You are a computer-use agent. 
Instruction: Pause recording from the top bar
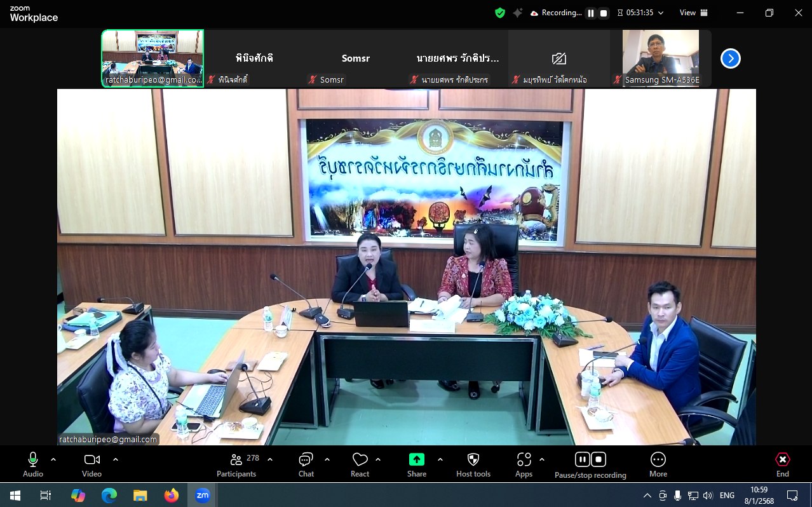[x=591, y=13]
